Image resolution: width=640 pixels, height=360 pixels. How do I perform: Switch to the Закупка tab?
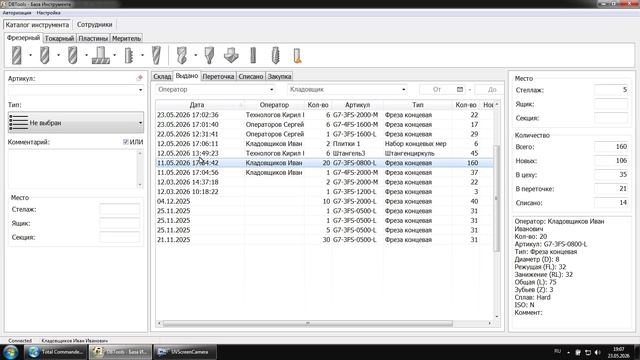279,76
